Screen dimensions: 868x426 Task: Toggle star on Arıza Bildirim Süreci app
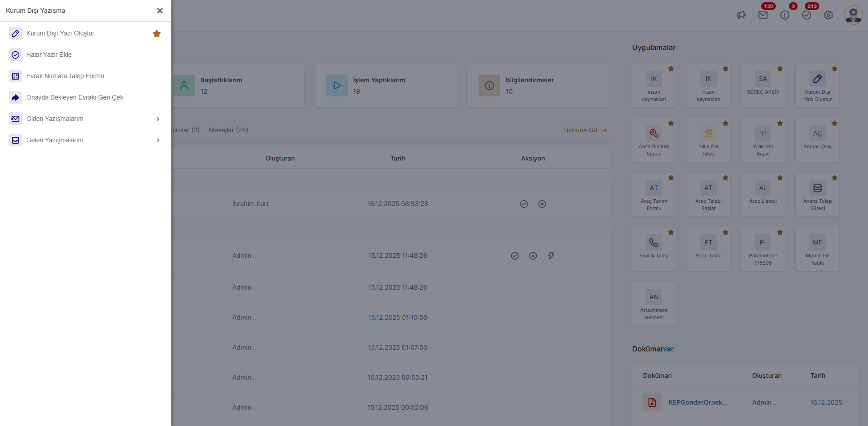click(671, 124)
